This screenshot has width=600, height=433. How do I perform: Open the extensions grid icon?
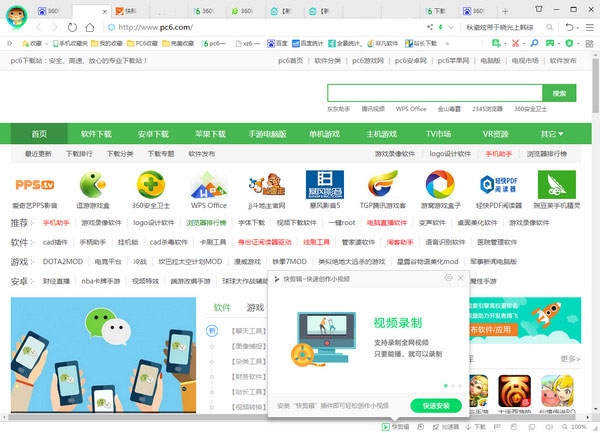coord(590,44)
